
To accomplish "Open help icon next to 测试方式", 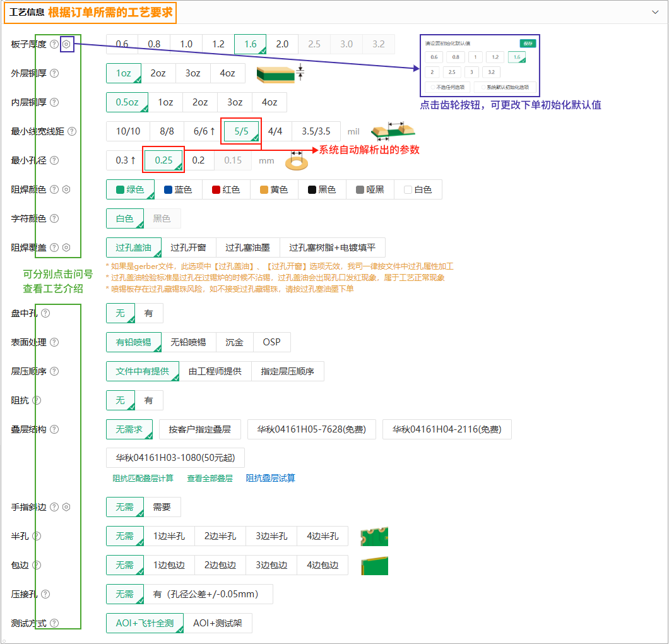I will [x=54, y=623].
